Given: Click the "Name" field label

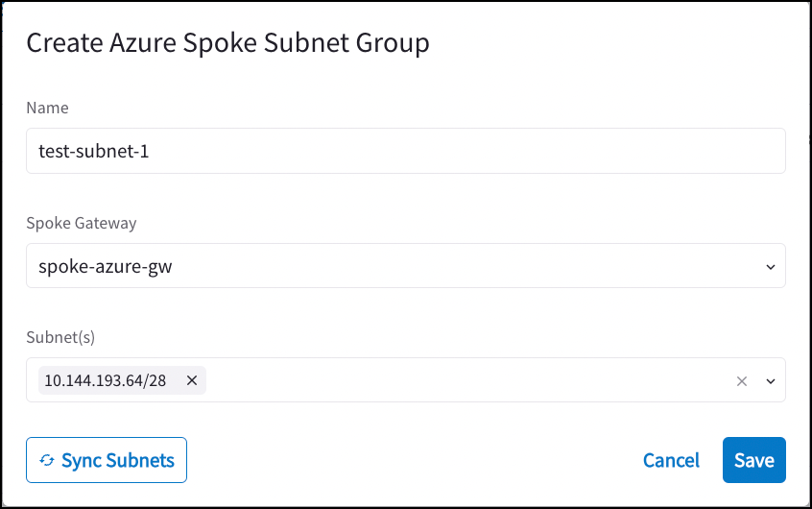Looking at the screenshot, I should [x=47, y=108].
